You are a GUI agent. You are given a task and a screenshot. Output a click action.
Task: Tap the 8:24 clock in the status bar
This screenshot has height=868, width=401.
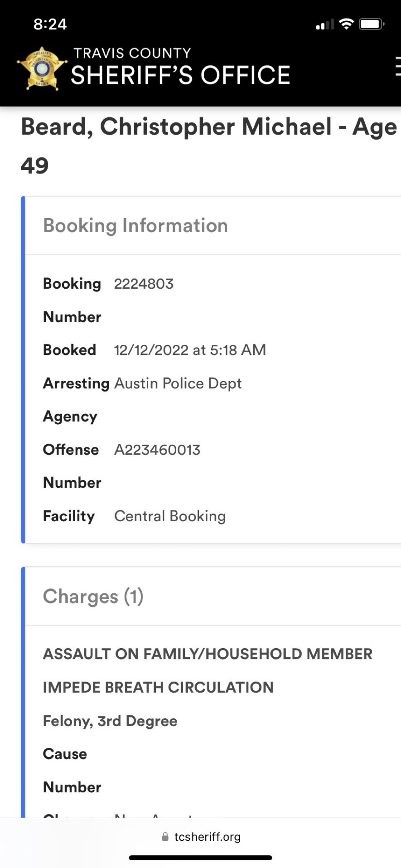[x=50, y=24]
